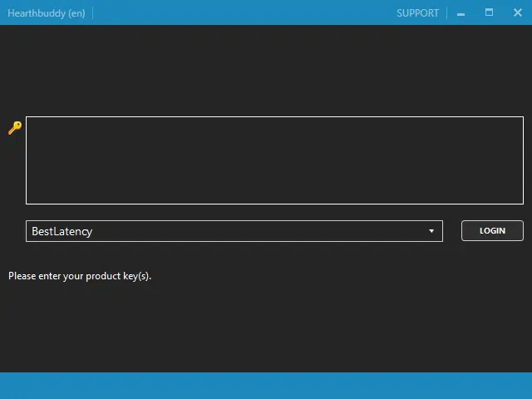The image size is (532, 399).
Task: Click the top-left corner of key text area
Action: [x=32, y=122]
